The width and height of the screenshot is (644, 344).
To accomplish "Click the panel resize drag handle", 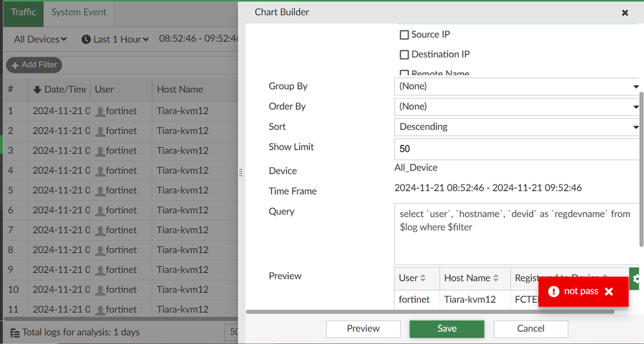I will pos(241,173).
